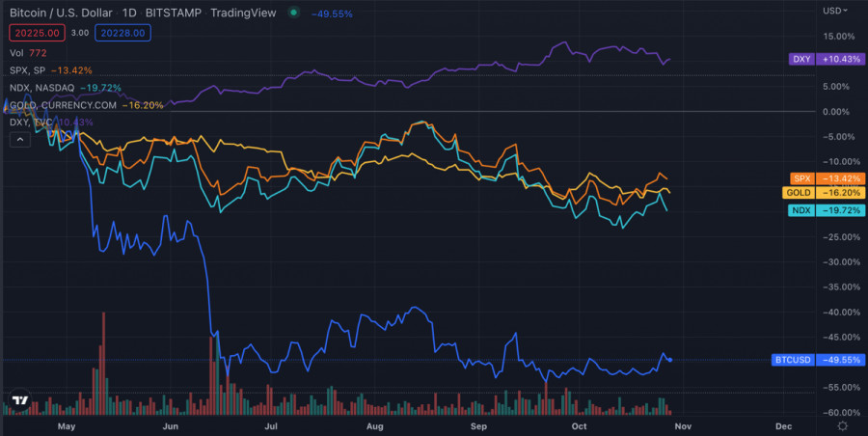868x436 pixels.
Task: Click the Jun label on time axis
Action: pos(170,426)
